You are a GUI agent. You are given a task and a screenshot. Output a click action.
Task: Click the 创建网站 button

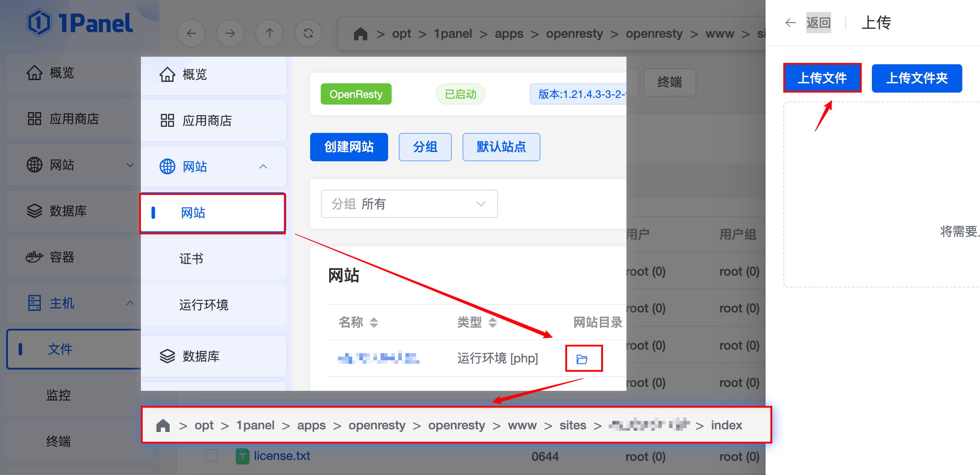tap(349, 147)
